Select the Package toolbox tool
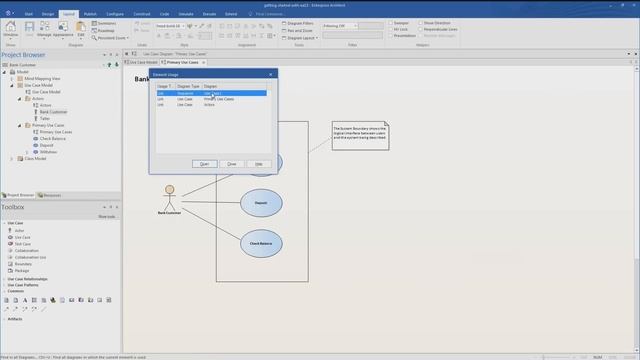The height and width of the screenshot is (360, 640). pyautogui.click(x=19, y=271)
